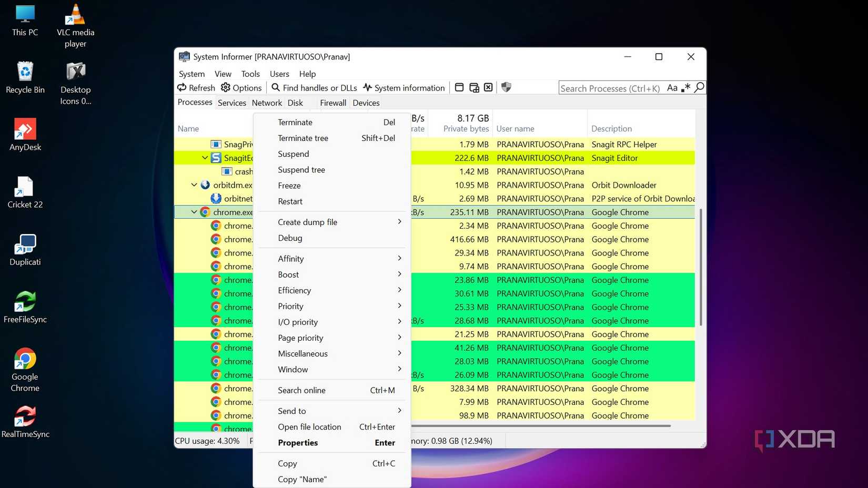This screenshot has height=488, width=868.
Task: Toggle match case (Aa) in the search box
Action: (672, 88)
